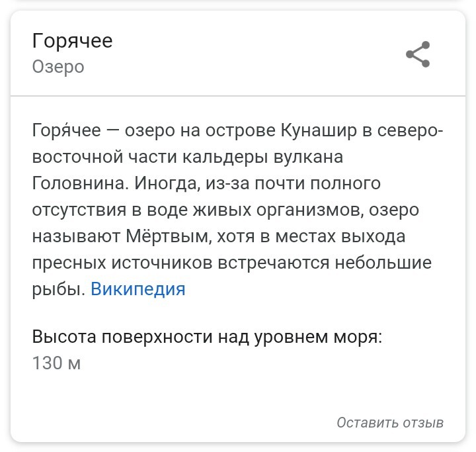Click the phrase пресных источников in text
The image size is (476, 452).
point(122,263)
